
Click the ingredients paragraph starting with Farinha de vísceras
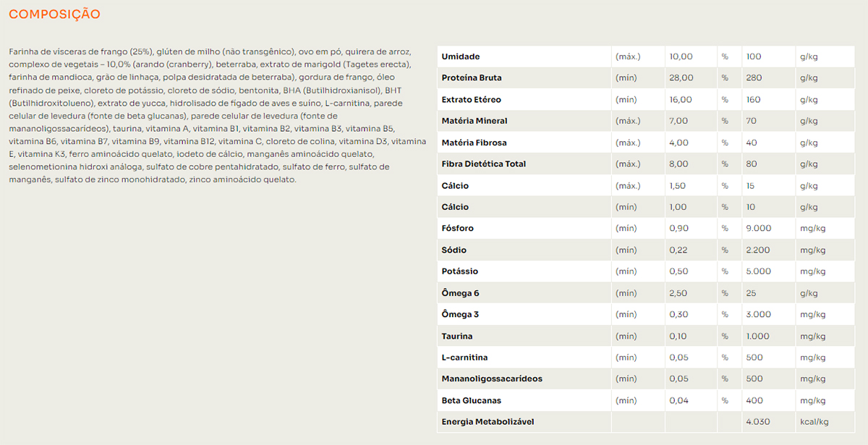217,116
